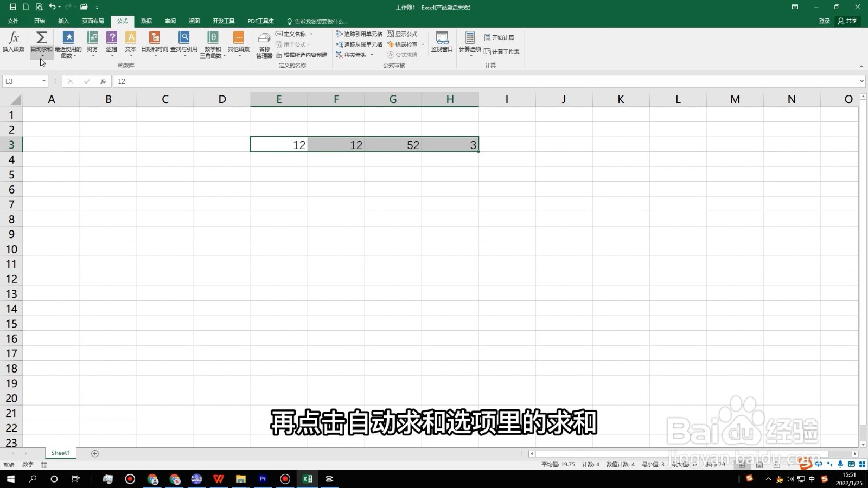Click Trace Precedents (追踪引用单元格)
Image resolution: width=868 pixels, height=488 pixels.
pos(359,34)
